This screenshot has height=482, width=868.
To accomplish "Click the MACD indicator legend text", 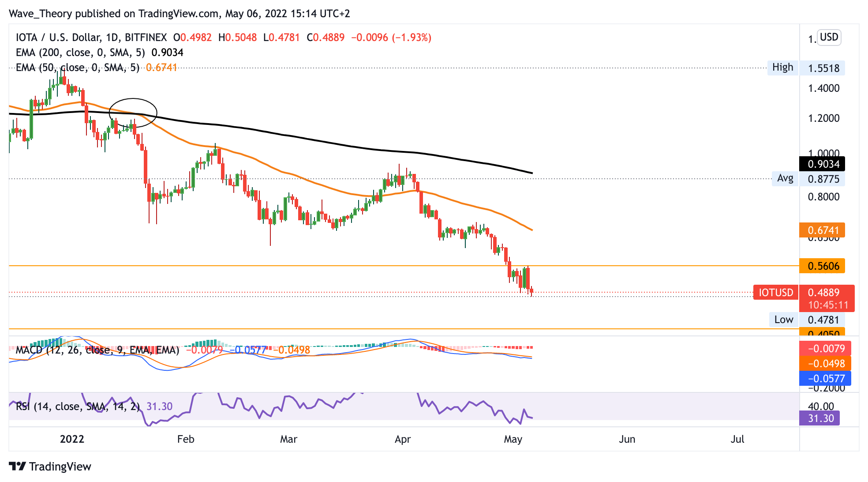I will click(x=97, y=350).
